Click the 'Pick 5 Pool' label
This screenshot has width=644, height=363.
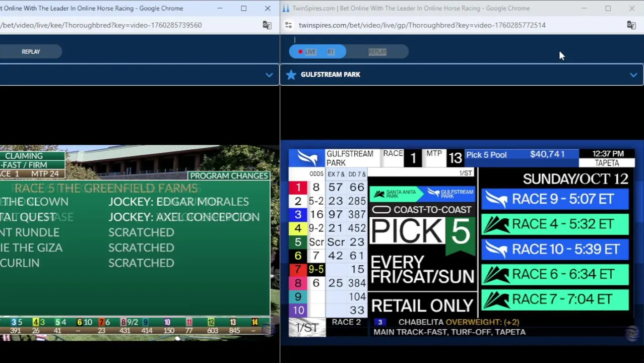[486, 155]
